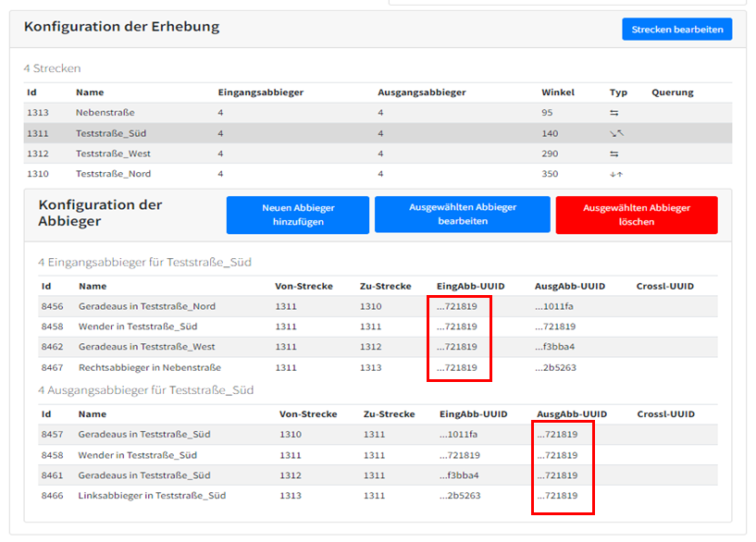Click Winkel value 350
756x542 pixels.
[550, 174]
